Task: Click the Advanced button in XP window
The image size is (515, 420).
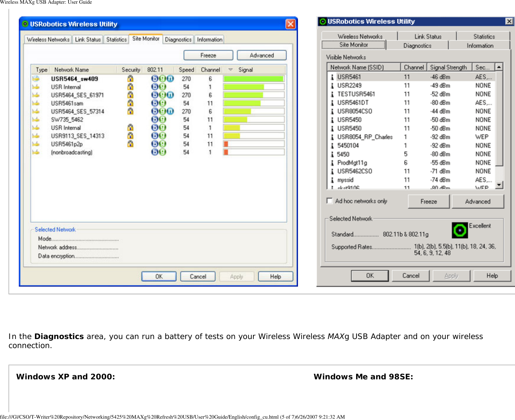Action: (262, 55)
